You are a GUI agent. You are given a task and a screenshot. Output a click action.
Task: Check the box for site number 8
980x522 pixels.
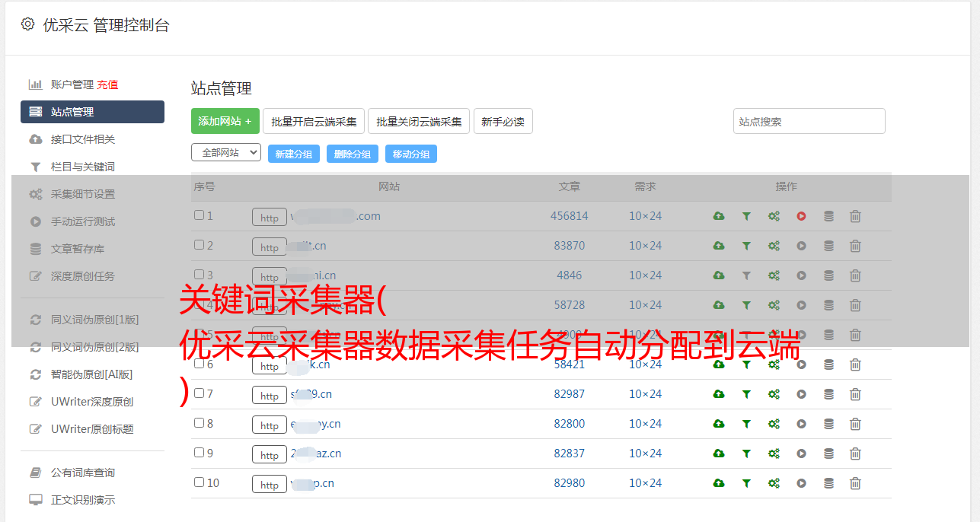[x=199, y=423]
